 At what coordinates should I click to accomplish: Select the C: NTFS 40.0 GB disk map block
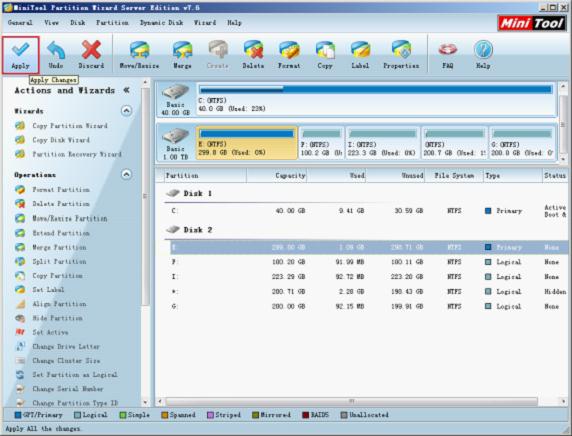tap(375, 99)
